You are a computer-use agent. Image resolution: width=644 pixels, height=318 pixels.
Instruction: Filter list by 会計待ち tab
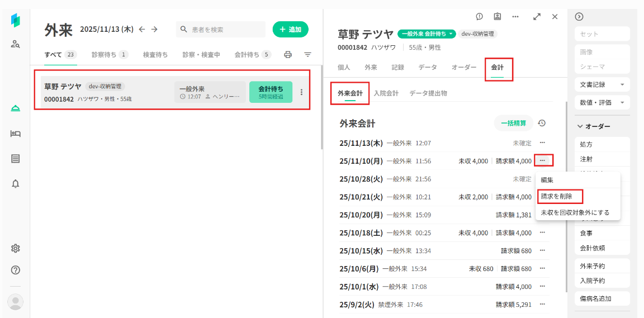point(253,55)
